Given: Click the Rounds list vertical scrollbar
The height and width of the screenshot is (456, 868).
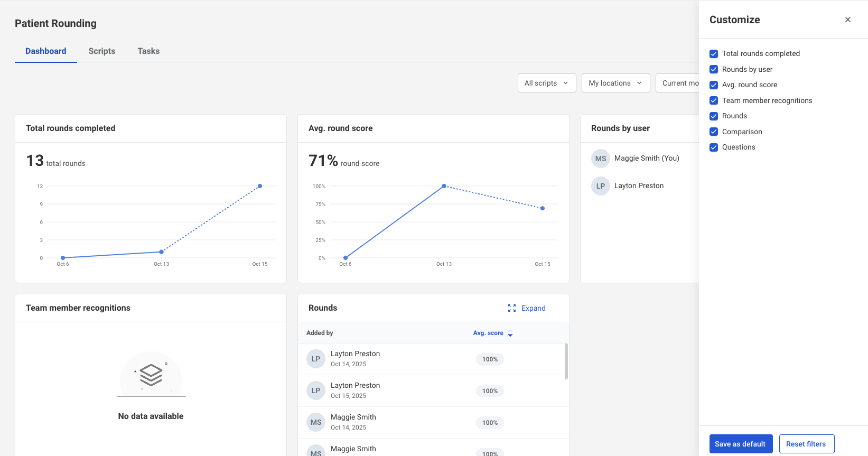Looking at the screenshot, I should point(566,362).
